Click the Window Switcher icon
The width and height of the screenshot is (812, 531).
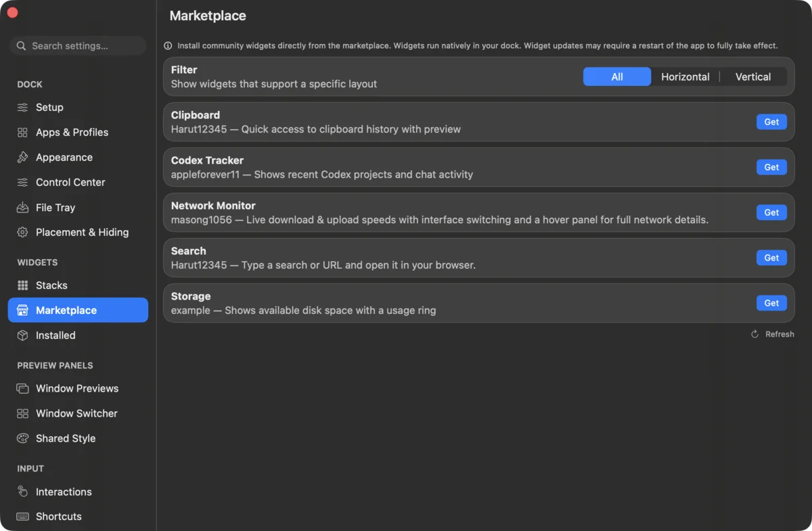click(x=22, y=413)
